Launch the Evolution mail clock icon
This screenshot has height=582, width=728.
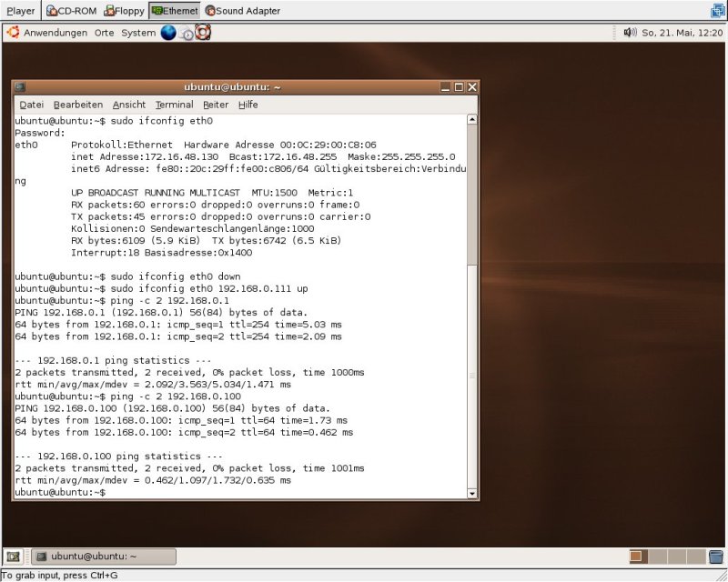[x=187, y=34]
